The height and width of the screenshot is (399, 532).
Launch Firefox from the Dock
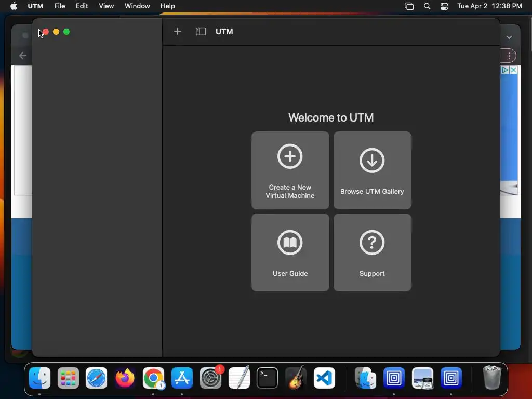[125, 378]
